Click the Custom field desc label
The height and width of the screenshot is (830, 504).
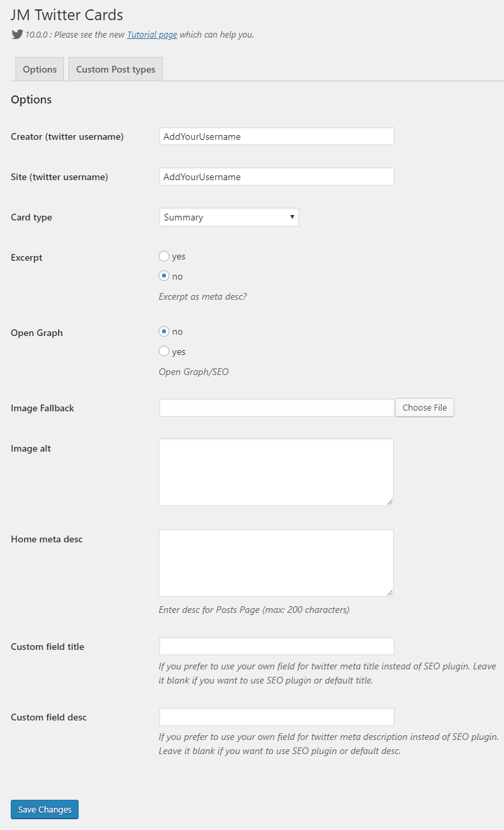coord(49,717)
